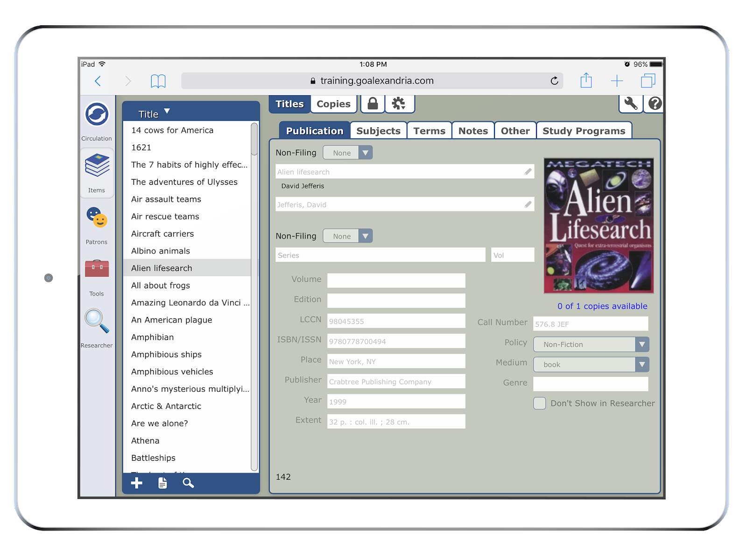Launch the Researcher module
The image size is (747, 560).
(97, 322)
